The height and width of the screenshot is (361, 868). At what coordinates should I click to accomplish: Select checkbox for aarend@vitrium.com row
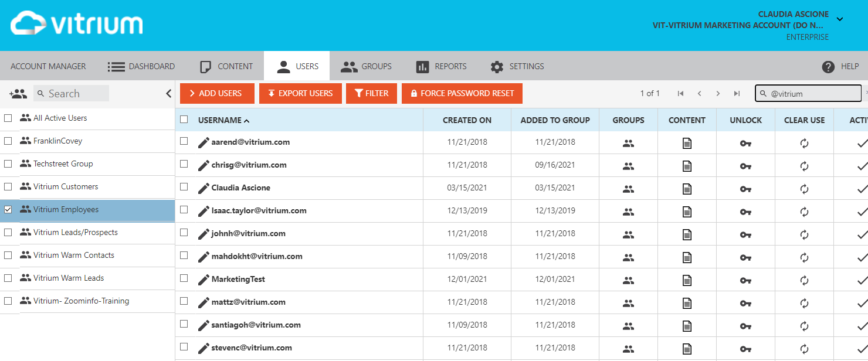pyautogui.click(x=184, y=141)
